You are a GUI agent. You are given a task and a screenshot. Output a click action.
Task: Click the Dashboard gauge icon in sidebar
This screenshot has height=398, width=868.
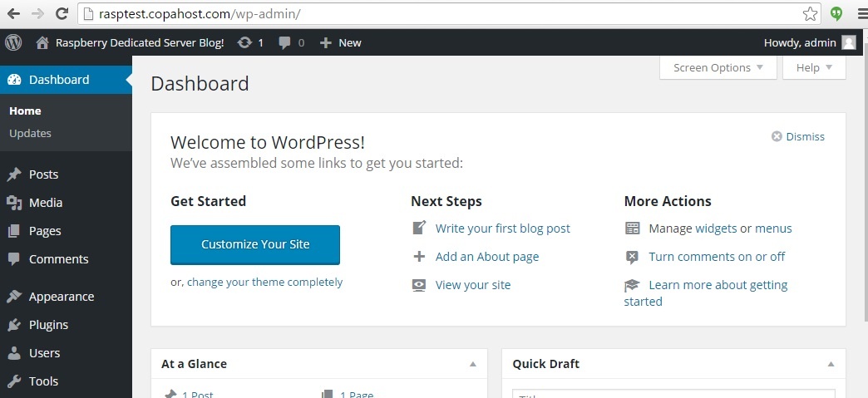click(14, 80)
